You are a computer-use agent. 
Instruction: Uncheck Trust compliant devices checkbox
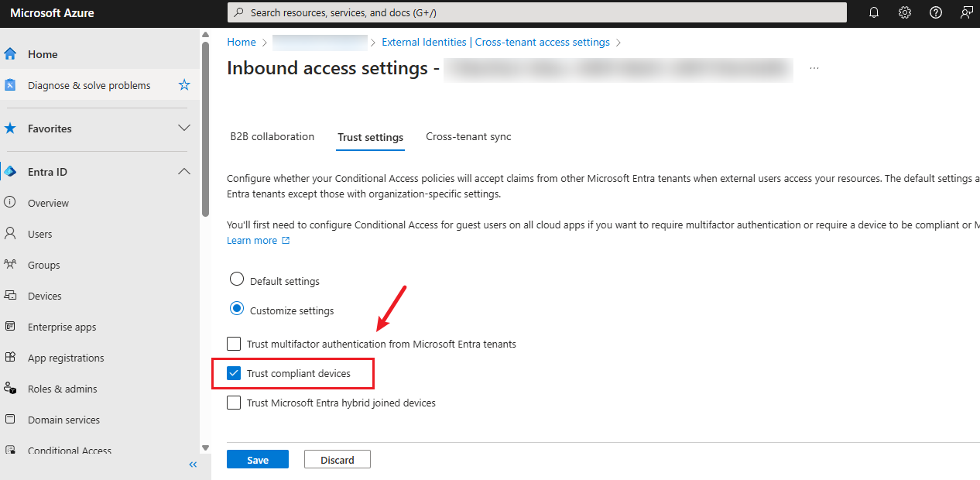(234, 373)
